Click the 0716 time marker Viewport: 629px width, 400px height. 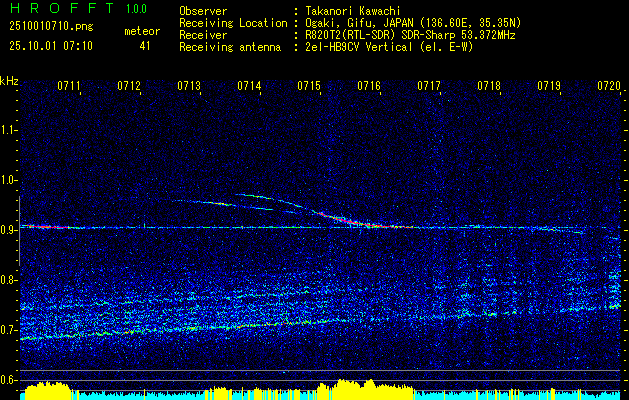[x=369, y=86]
